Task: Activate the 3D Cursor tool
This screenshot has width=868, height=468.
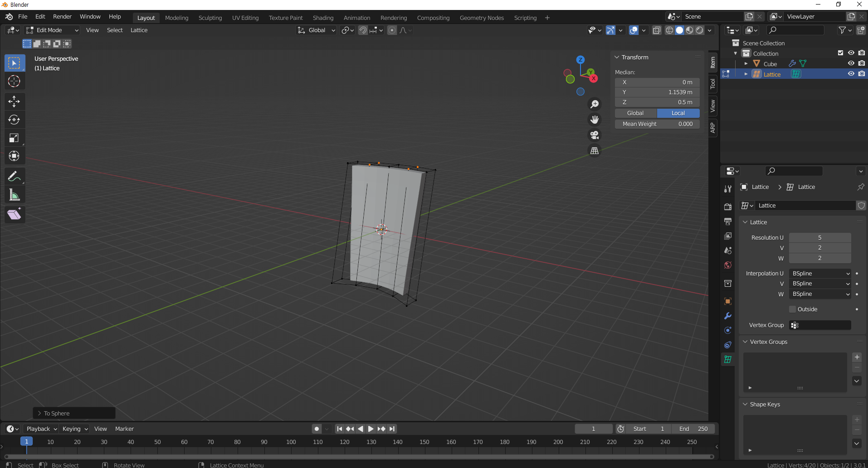Action: point(15,81)
